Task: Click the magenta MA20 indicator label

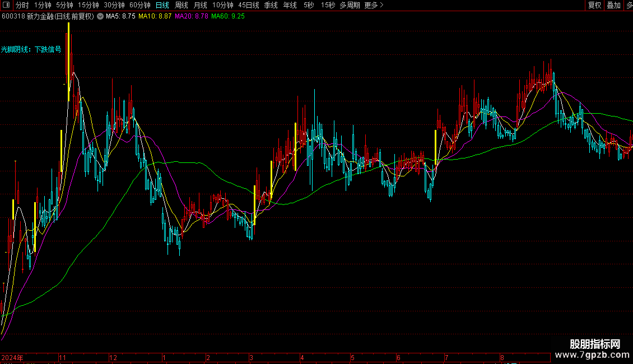Action: click(x=192, y=16)
